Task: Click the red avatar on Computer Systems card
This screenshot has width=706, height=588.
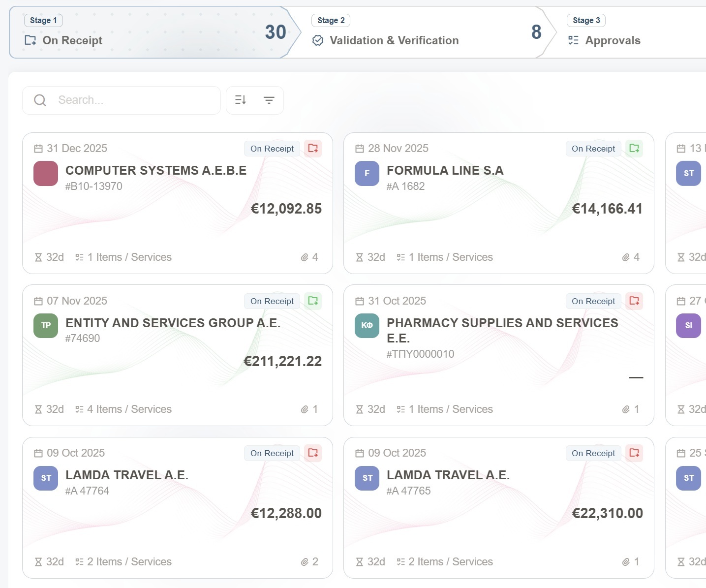Action: 46,173
